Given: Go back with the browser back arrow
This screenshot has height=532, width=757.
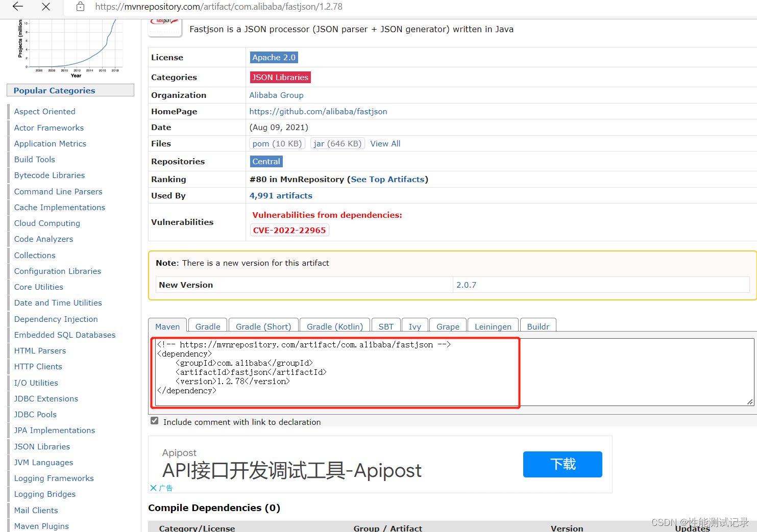Looking at the screenshot, I should (x=18, y=7).
